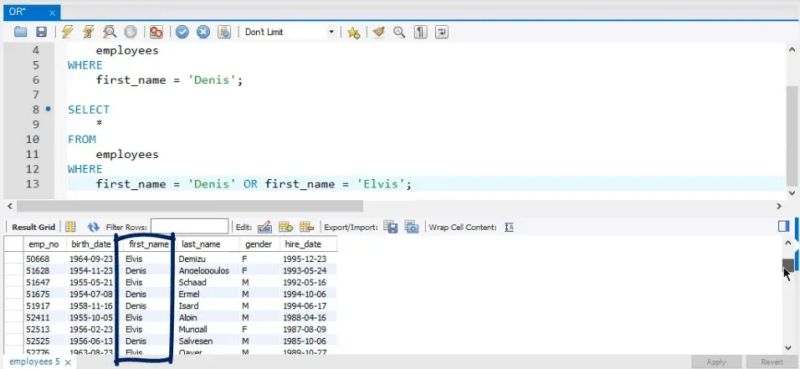Click the editor vertical scrollbar down arrow
The image size is (800, 369).
(792, 193)
